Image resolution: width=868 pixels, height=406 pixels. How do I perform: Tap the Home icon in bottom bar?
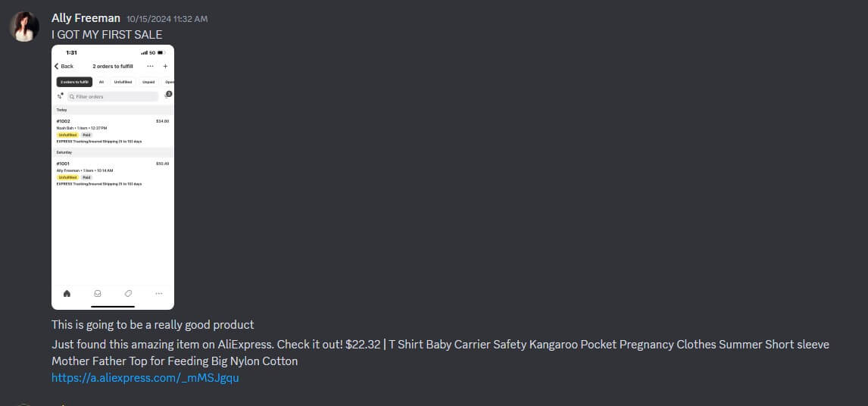67,293
